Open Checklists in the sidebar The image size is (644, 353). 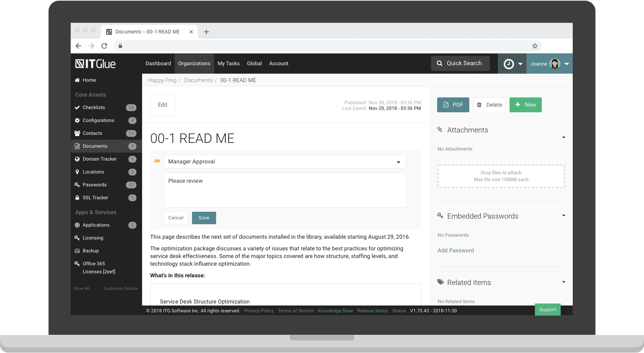(x=94, y=107)
